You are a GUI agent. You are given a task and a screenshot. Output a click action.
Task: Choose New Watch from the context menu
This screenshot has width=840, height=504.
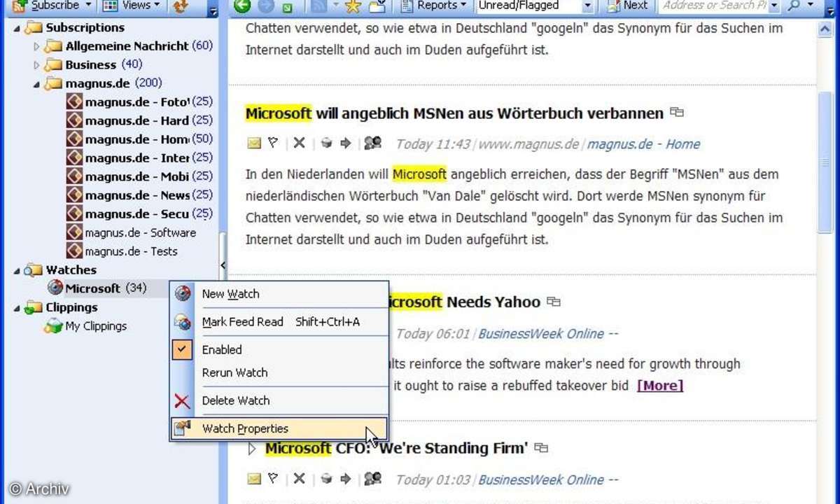pyautogui.click(x=279, y=294)
